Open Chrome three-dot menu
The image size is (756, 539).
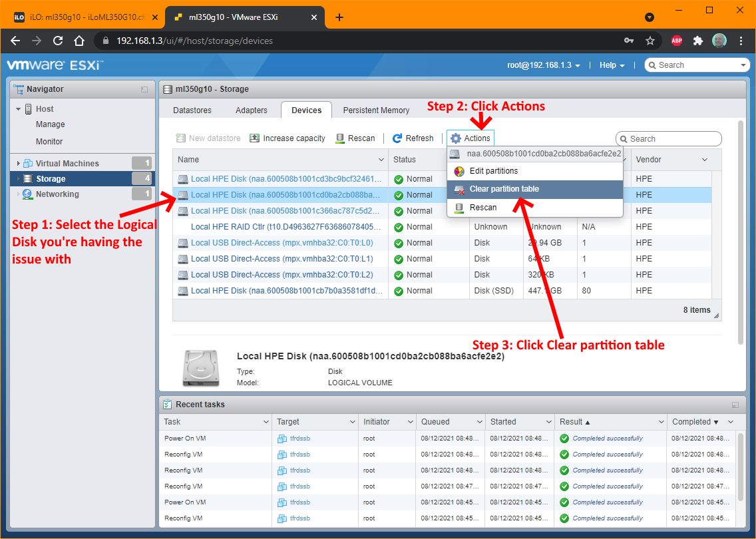coord(741,41)
